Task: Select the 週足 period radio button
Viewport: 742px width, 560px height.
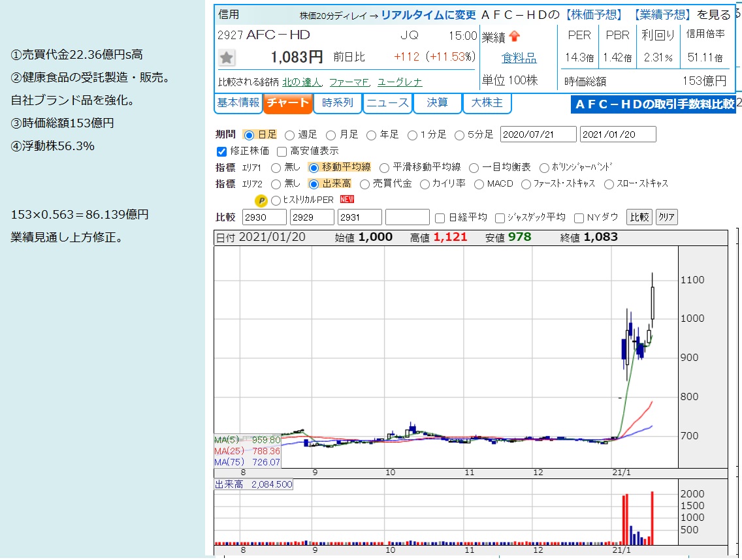Action: click(x=289, y=135)
